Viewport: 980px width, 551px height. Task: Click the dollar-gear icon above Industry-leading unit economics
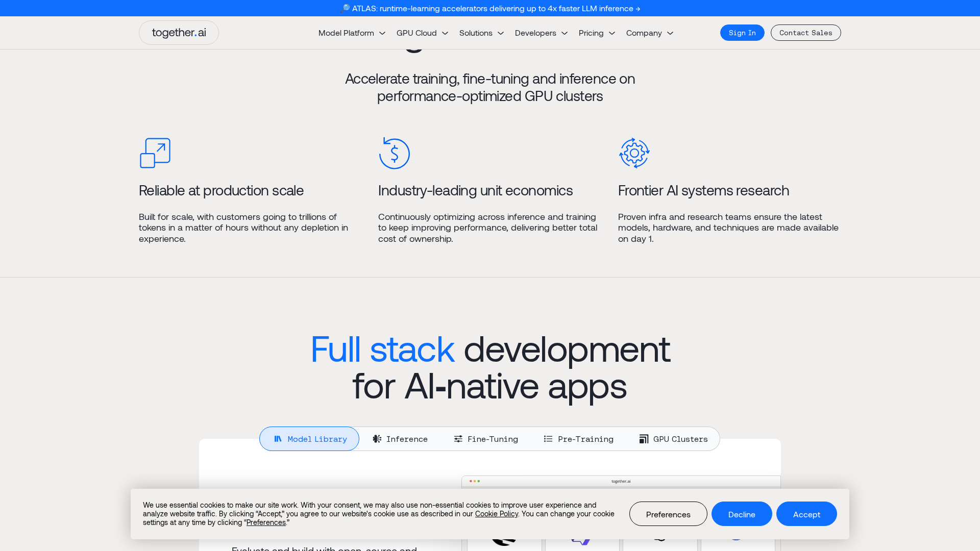394,153
